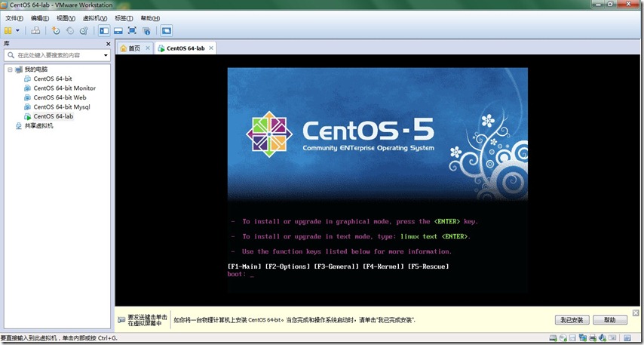Click the greyed device icon after the sound icon
The width and height of the screenshot is (644, 345).
point(612,337)
